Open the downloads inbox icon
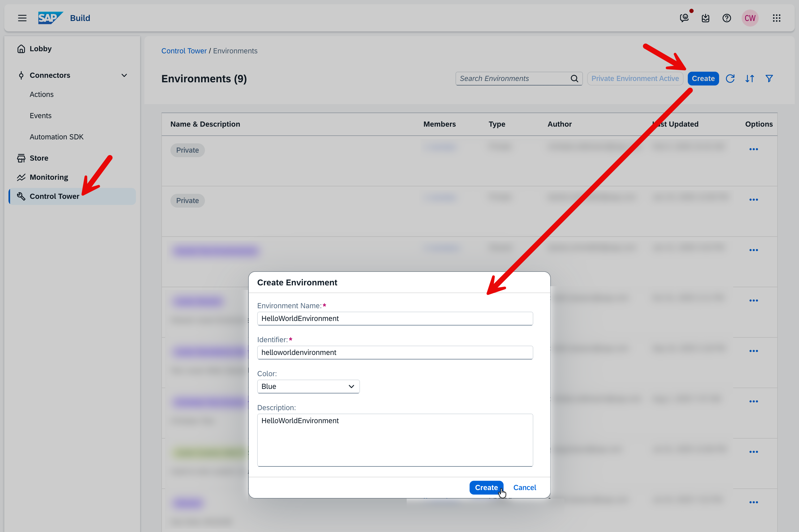Viewport: 799px width, 532px height. pyautogui.click(x=705, y=18)
